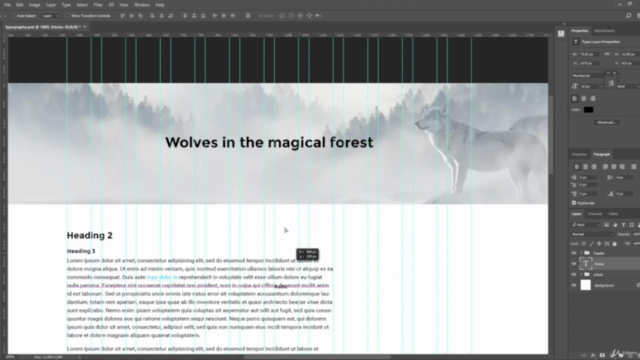The width and height of the screenshot is (640, 360).
Task: Click the add space before paragraph field
Action: 588,194
